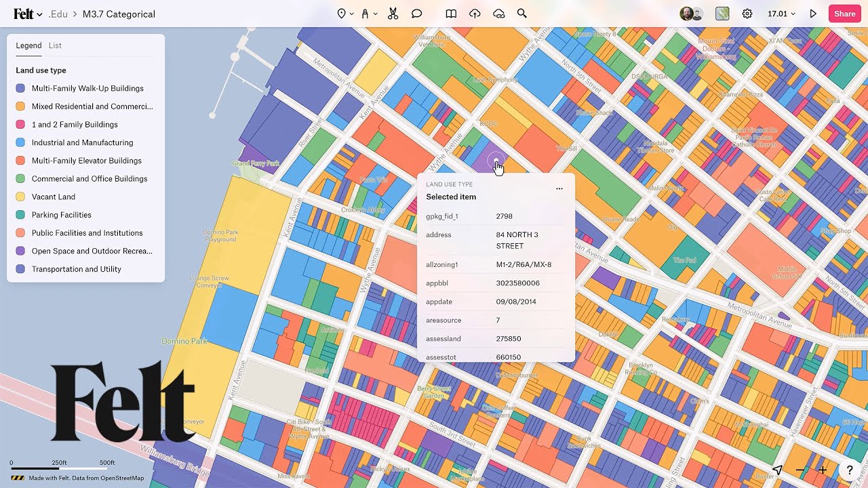Select Multi-Family Elevator Buildings legend entry
Screen dimensions: 868x488
coord(85,161)
